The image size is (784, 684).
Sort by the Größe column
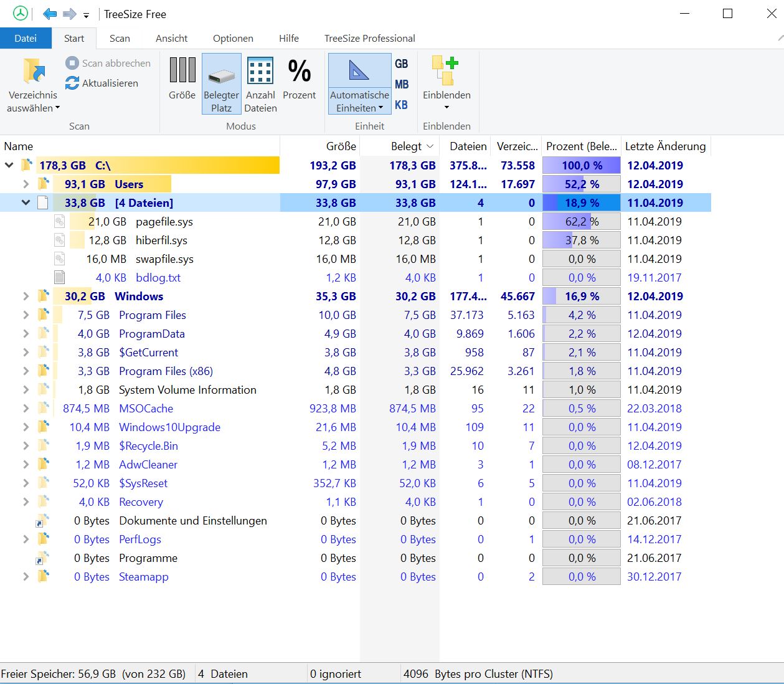click(320, 146)
